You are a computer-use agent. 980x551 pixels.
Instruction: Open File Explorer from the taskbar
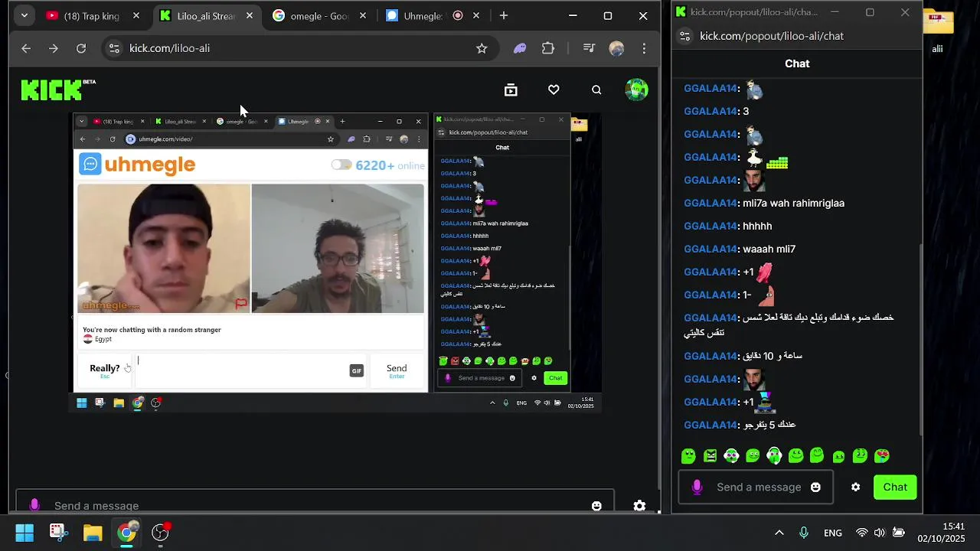point(93,533)
